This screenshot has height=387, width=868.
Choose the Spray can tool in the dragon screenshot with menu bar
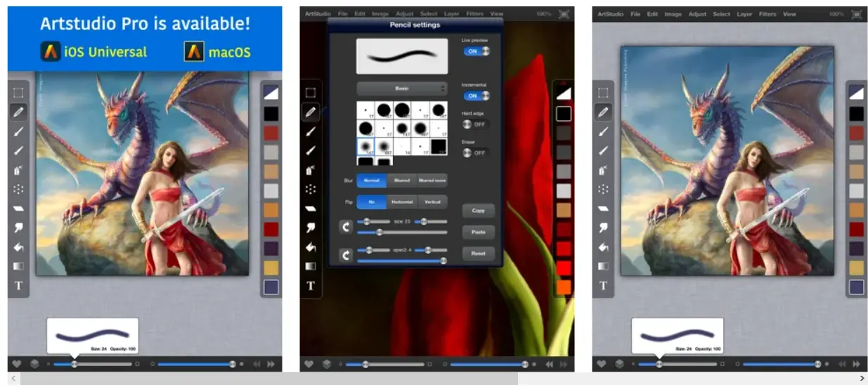click(603, 169)
